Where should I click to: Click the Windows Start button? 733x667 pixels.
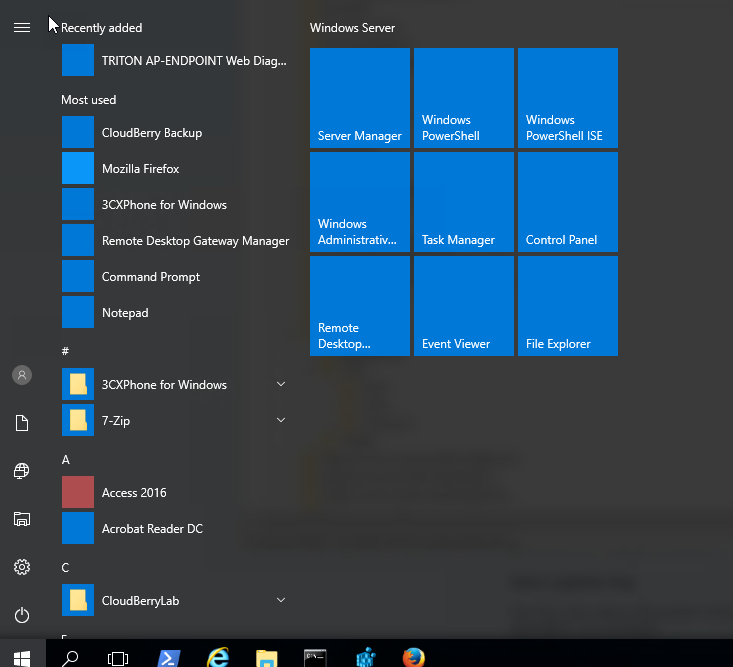pyautogui.click(x=22, y=657)
